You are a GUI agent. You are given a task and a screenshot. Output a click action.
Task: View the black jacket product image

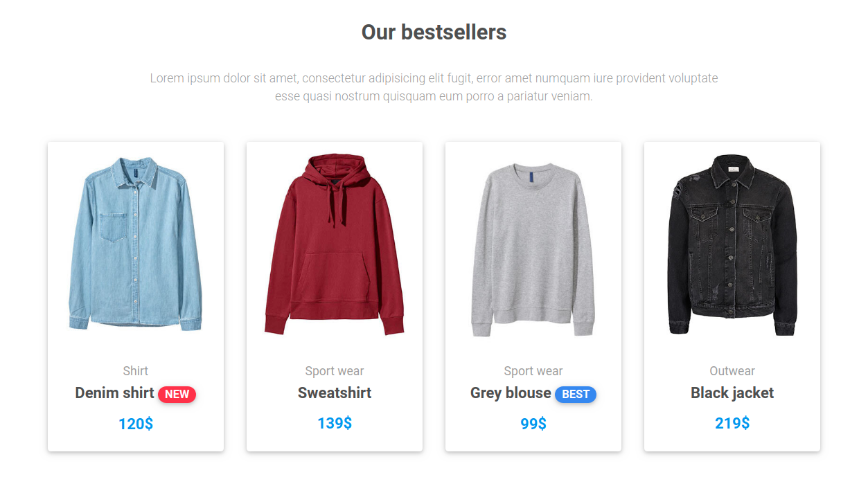pyautogui.click(x=732, y=244)
